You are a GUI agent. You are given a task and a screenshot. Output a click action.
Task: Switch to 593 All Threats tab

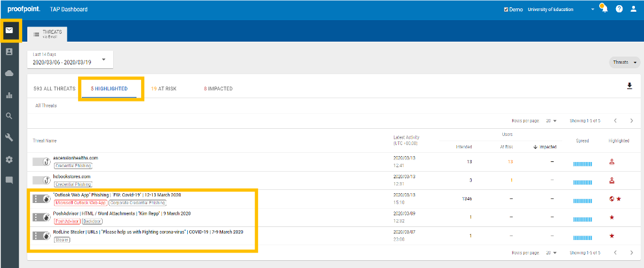coord(54,88)
